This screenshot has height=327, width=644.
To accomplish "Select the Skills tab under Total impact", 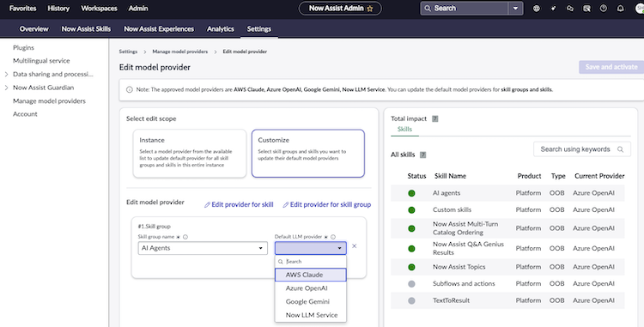I will click(404, 130).
